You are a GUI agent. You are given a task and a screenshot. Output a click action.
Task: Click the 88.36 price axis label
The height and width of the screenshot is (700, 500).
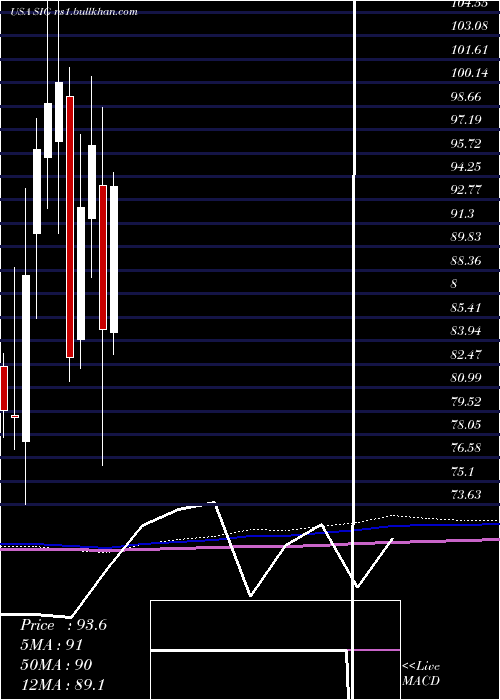coord(466,260)
